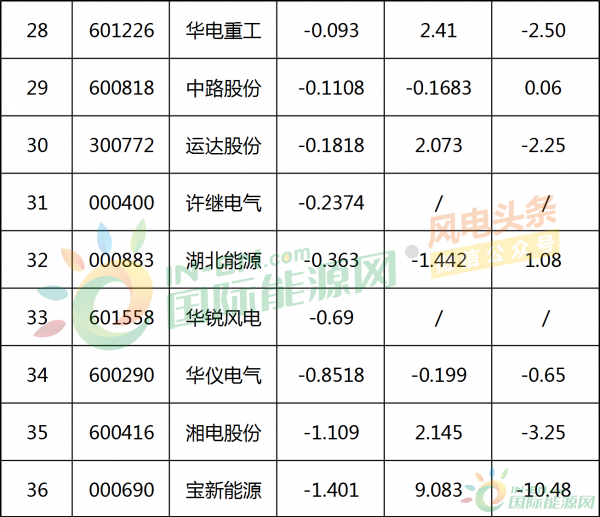Select value 9.083
This screenshot has width=600, height=517.
coord(438,490)
